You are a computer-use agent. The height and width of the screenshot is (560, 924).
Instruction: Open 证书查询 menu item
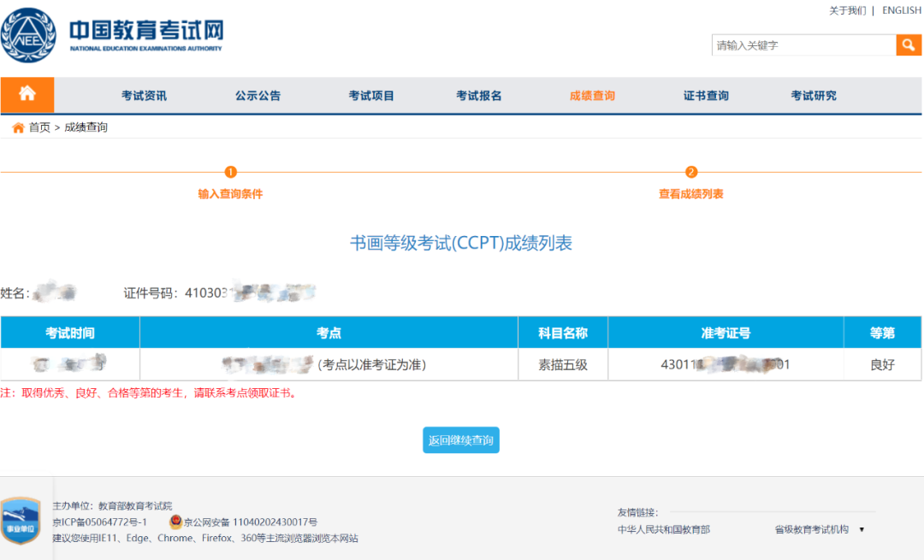pos(706,96)
